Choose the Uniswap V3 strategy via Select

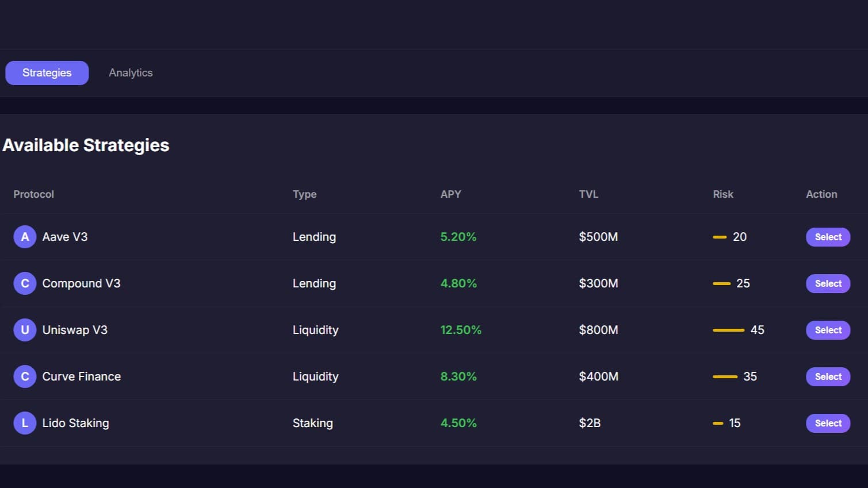point(828,330)
